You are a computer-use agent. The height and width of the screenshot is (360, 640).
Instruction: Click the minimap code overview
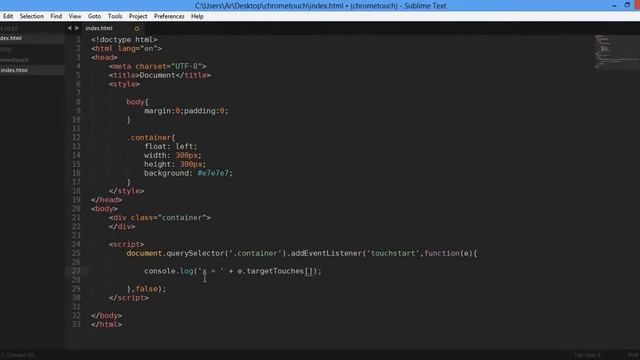(616, 51)
